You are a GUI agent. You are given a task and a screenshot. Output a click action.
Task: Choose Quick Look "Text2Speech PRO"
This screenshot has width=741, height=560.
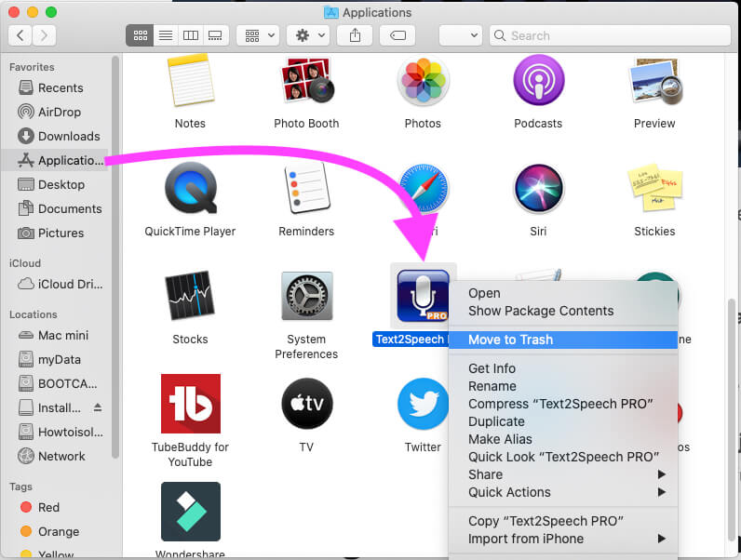(563, 457)
